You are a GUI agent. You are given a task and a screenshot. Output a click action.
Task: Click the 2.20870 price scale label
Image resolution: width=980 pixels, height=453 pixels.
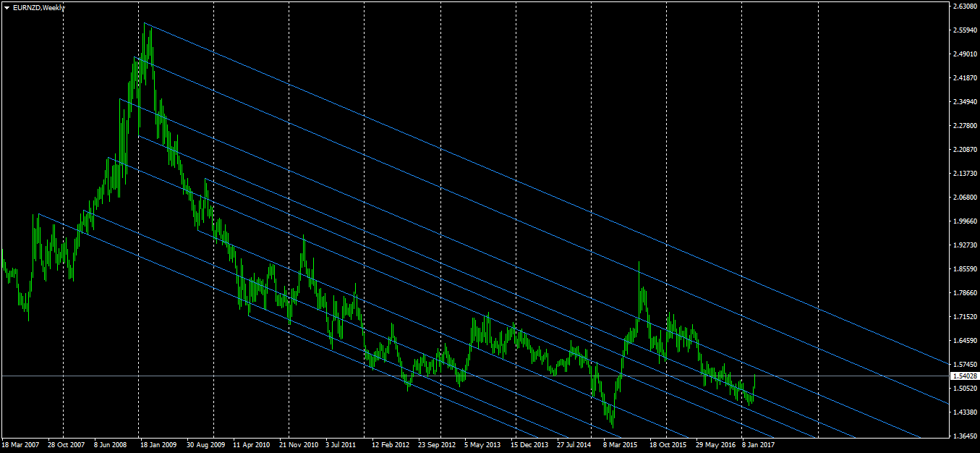(966, 150)
